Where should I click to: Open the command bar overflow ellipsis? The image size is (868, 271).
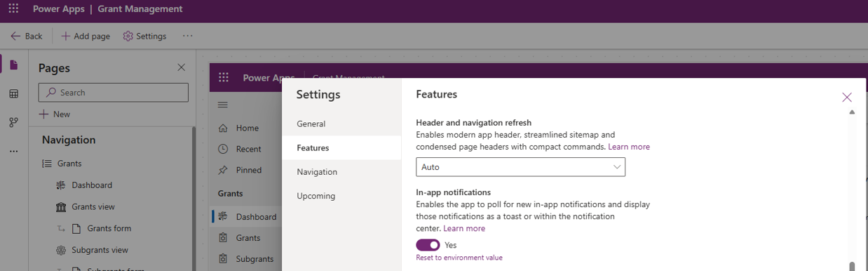point(187,36)
